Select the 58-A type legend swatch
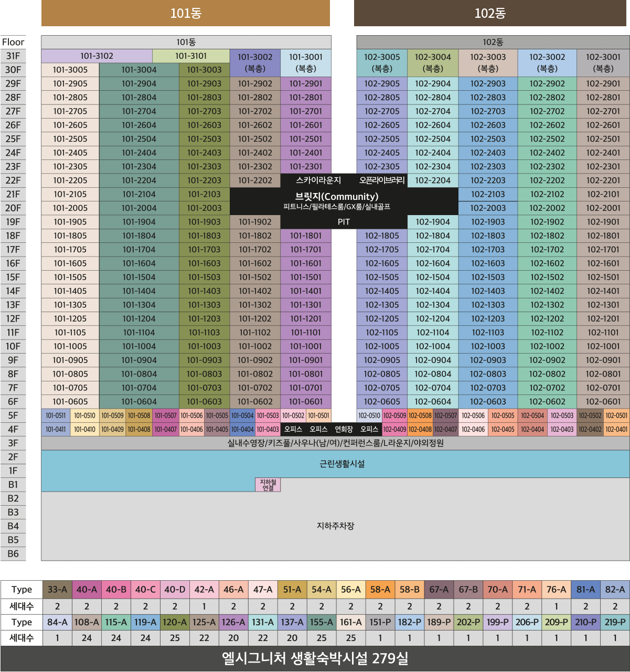The width and height of the screenshot is (630, 672). [x=380, y=590]
